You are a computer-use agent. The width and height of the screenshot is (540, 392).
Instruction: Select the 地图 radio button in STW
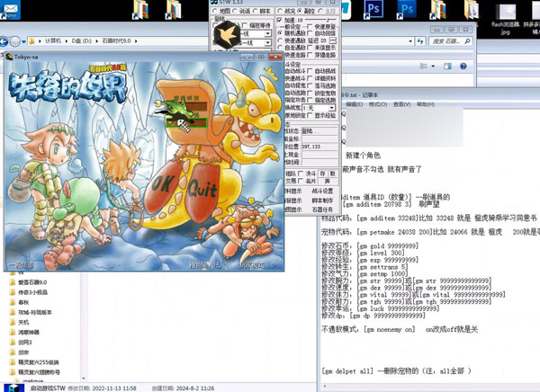pos(215,11)
